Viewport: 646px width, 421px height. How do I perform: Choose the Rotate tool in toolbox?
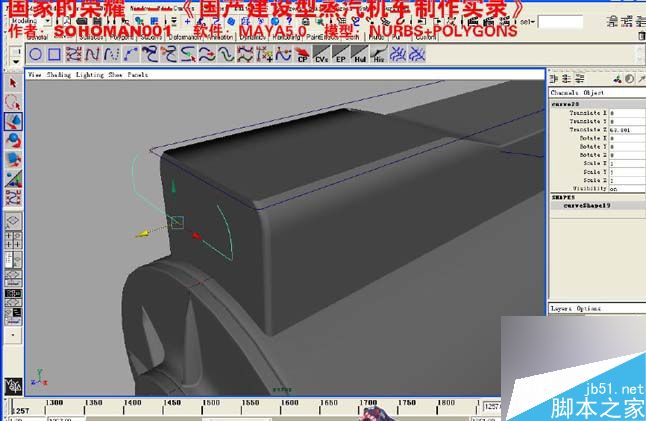pyautogui.click(x=13, y=140)
